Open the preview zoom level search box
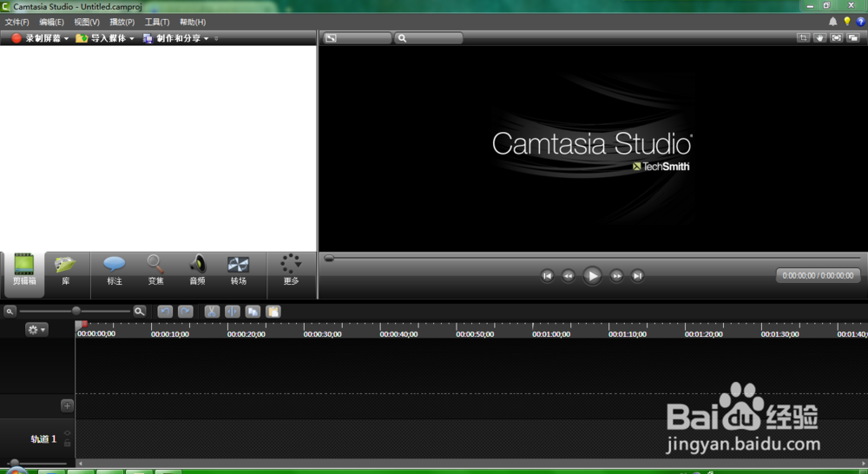The width and height of the screenshot is (868, 474). pos(429,38)
